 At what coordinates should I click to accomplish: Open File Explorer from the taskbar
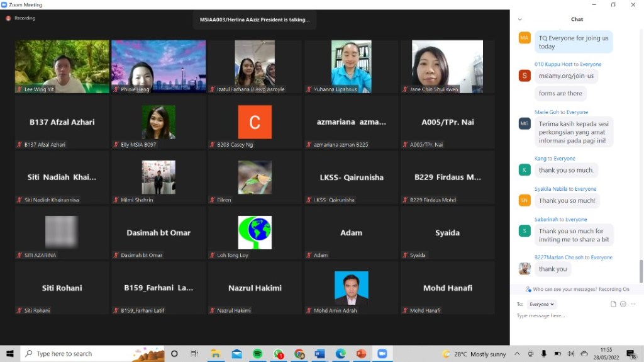[x=216, y=354]
